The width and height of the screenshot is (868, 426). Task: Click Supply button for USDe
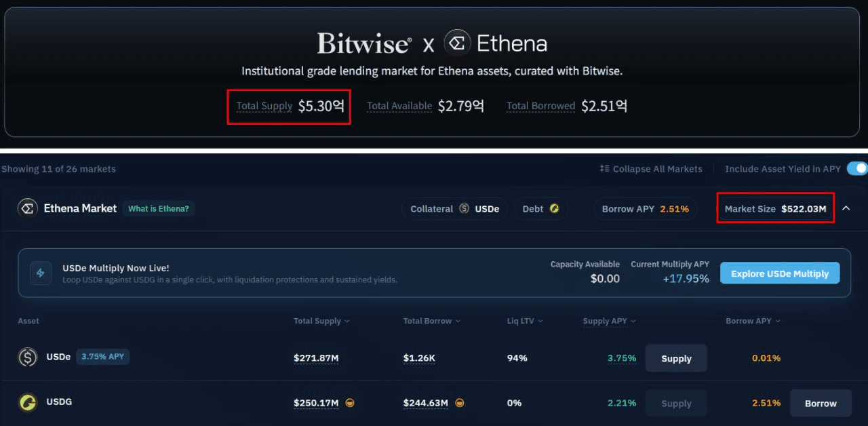click(x=676, y=358)
